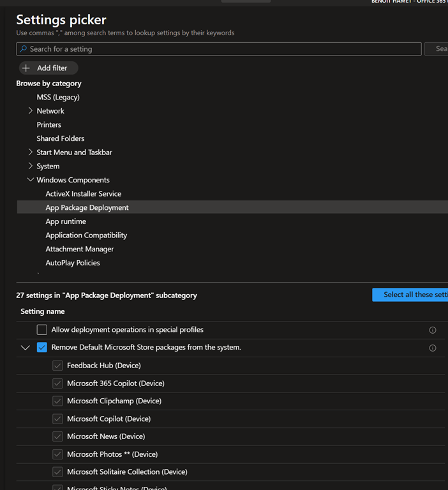
Task: Expand the Start Menu and Taskbar category
Action: click(x=31, y=152)
